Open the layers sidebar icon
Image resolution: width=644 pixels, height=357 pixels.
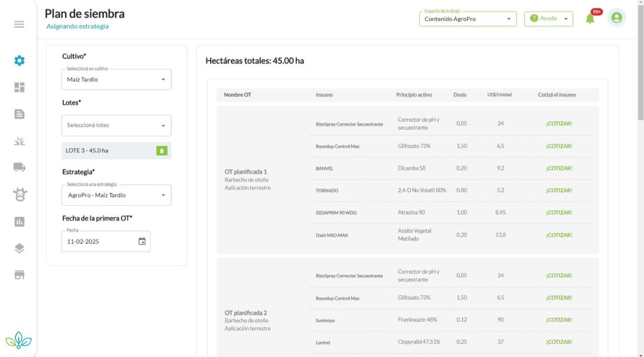point(19,248)
